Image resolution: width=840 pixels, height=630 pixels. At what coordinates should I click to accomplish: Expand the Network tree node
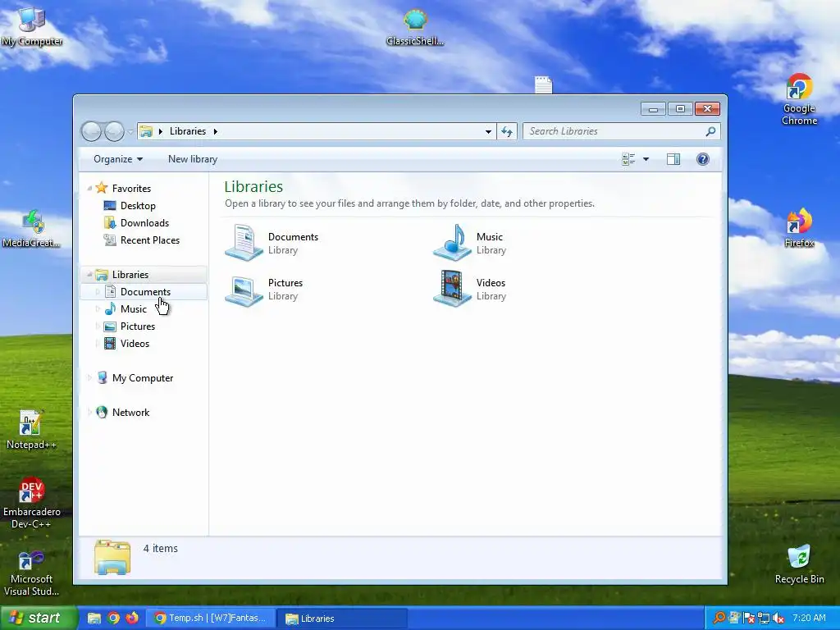(x=89, y=412)
